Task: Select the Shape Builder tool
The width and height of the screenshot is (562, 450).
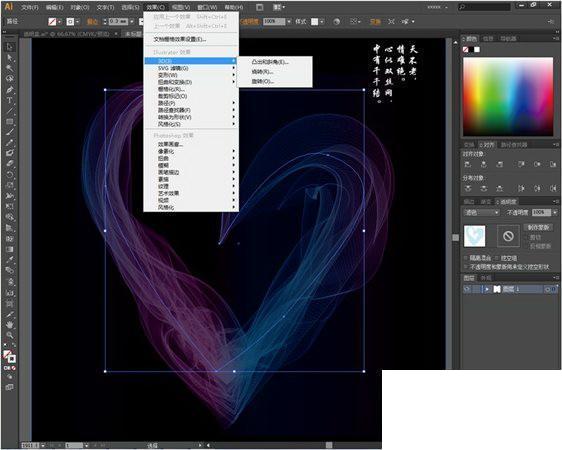Action: coord(9,217)
